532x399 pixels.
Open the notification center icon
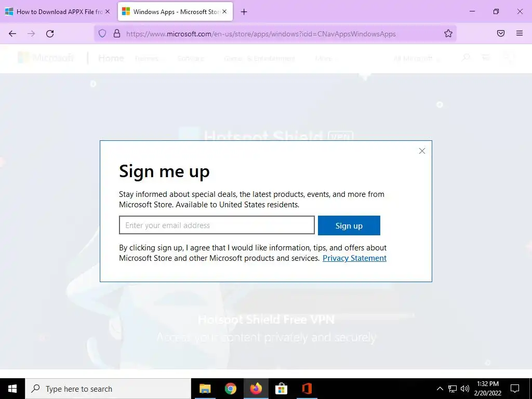coord(515,389)
